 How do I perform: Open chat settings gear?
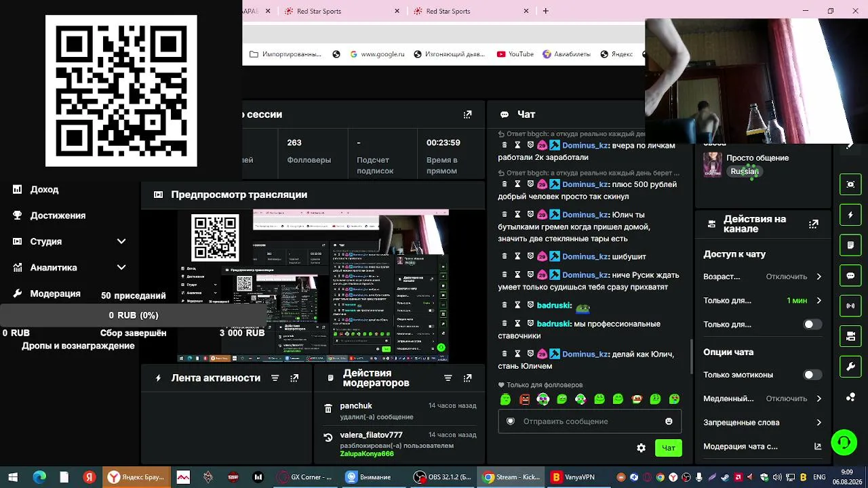point(641,448)
